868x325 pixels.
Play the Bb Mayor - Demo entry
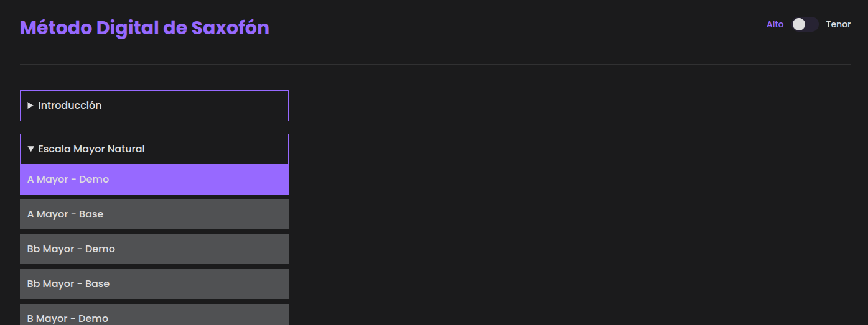coord(154,249)
